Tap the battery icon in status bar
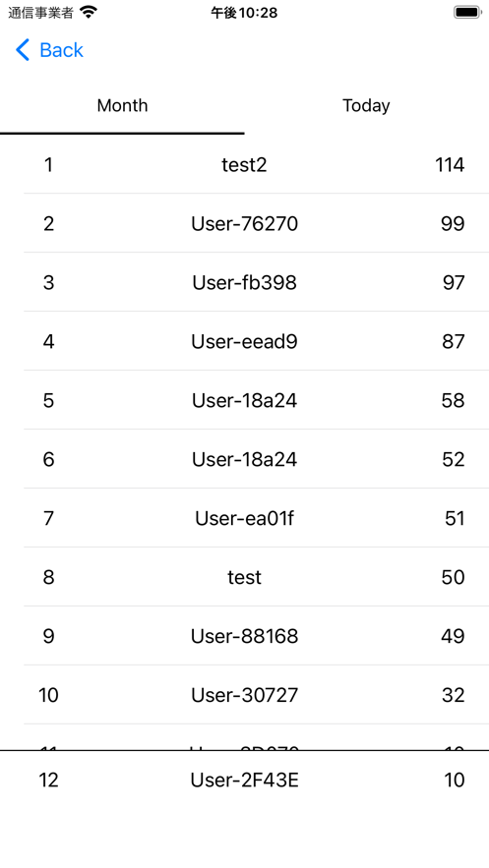The width and height of the screenshot is (489, 868). [x=467, y=12]
